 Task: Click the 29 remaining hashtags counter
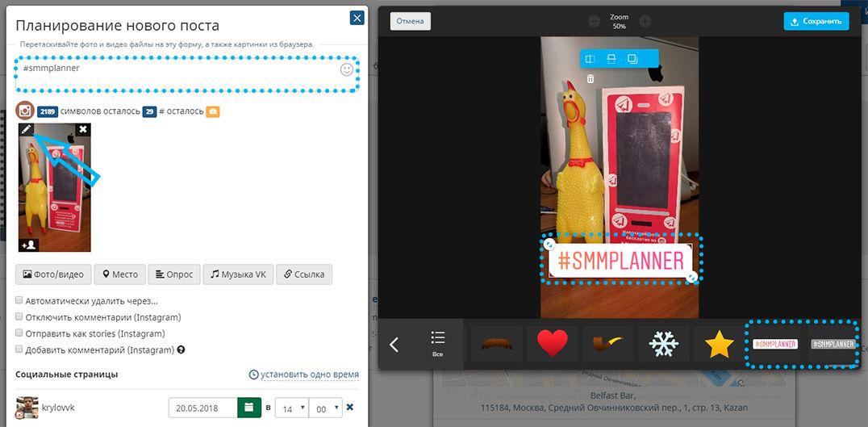click(149, 112)
